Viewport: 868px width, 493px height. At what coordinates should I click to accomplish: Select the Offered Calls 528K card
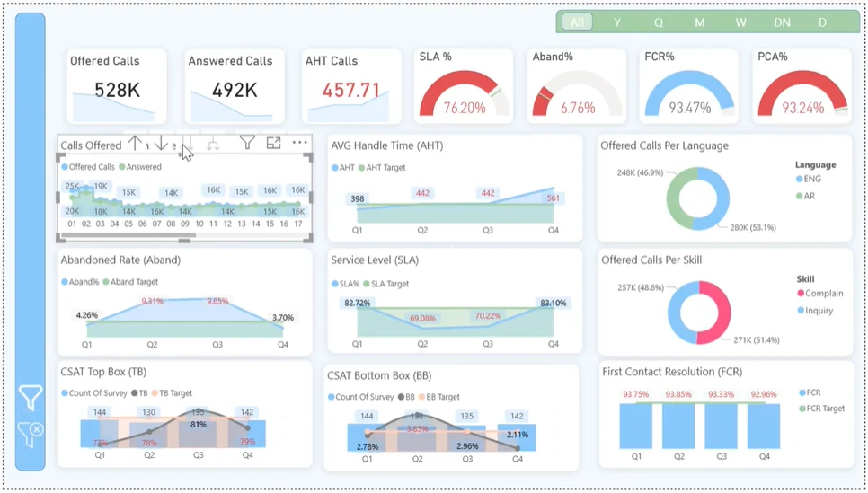tap(117, 86)
